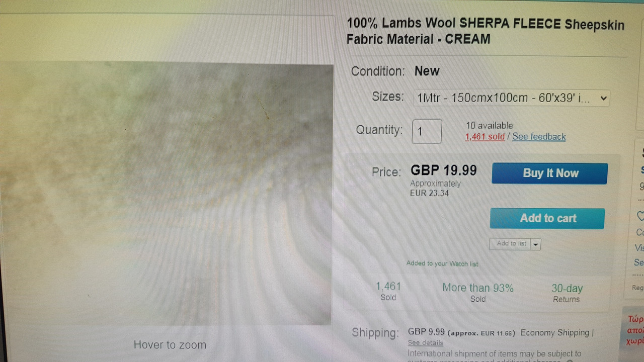Screen dimensions: 644x362
Task: Click the red Greek promo banner
Action: tap(633, 329)
